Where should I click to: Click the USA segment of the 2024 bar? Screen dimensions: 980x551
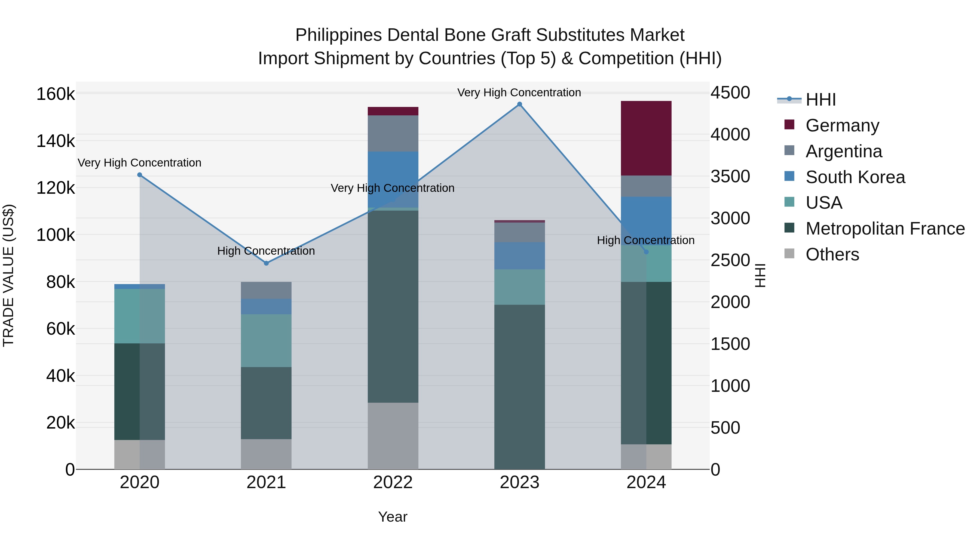646,263
